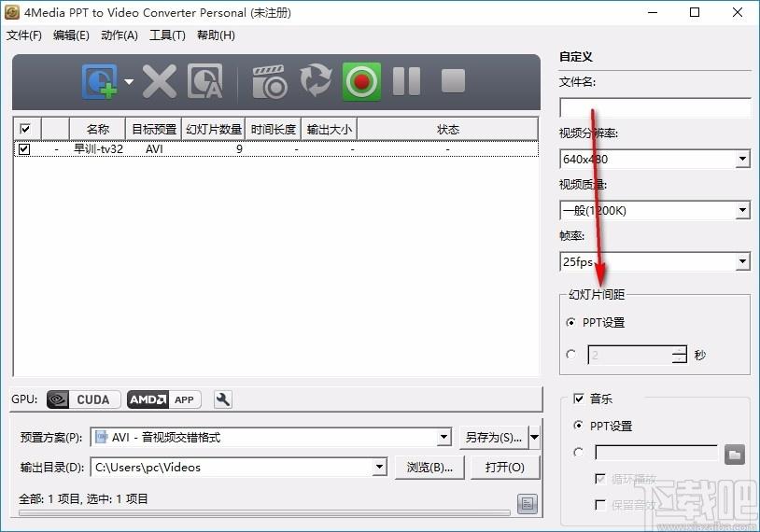The height and width of the screenshot is (532, 760).
Task: Click the stop toolbar button
Action: (x=453, y=80)
